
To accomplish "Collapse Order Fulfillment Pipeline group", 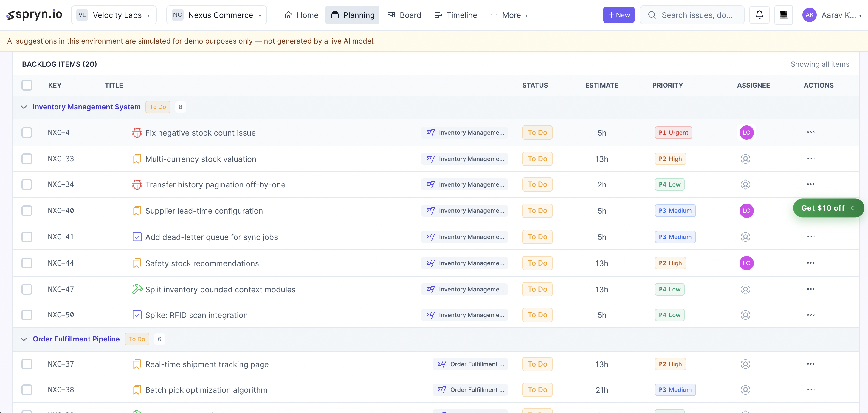I will 24,339.
